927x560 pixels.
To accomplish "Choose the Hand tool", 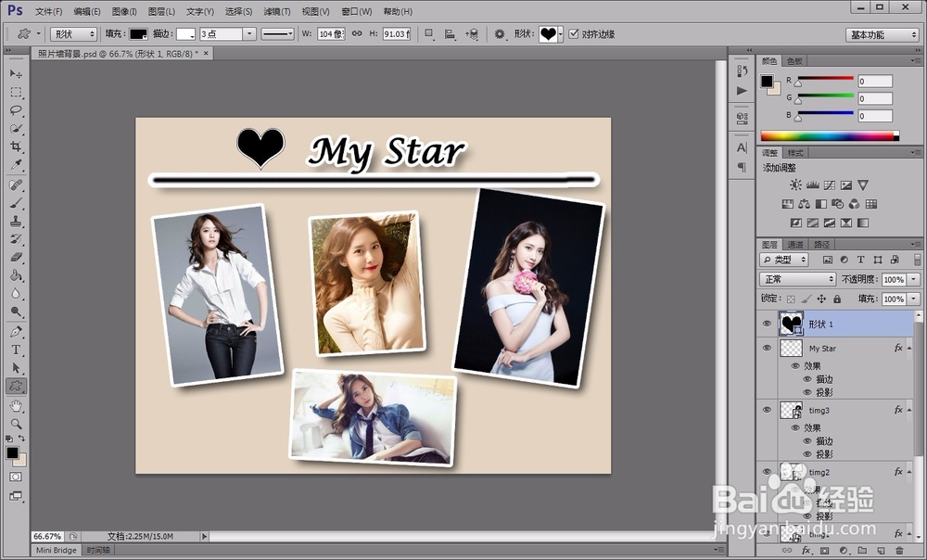I will coord(16,405).
